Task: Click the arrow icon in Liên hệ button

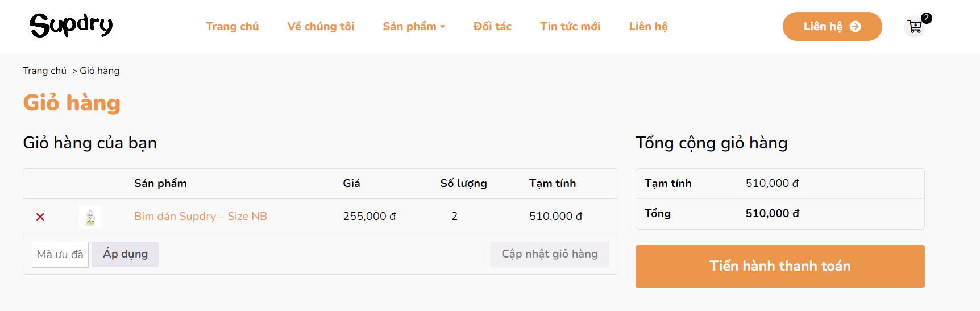Action: pos(855,27)
